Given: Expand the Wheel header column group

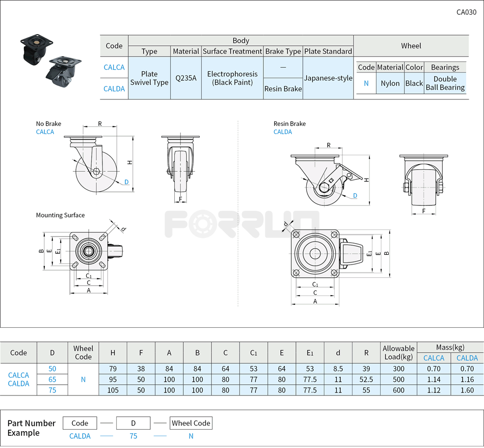Looking at the screenshot, I should (x=411, y=46).
